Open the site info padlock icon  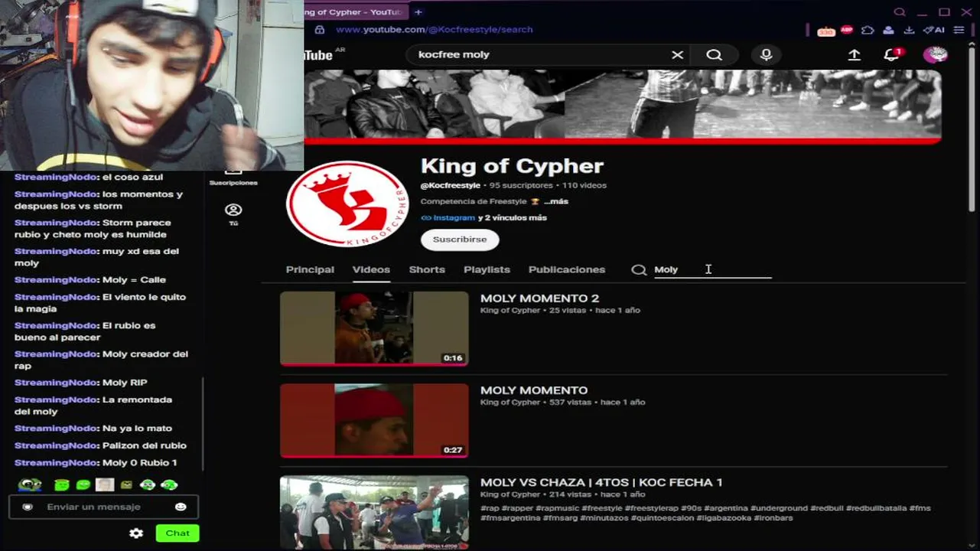tap(320, 30)
